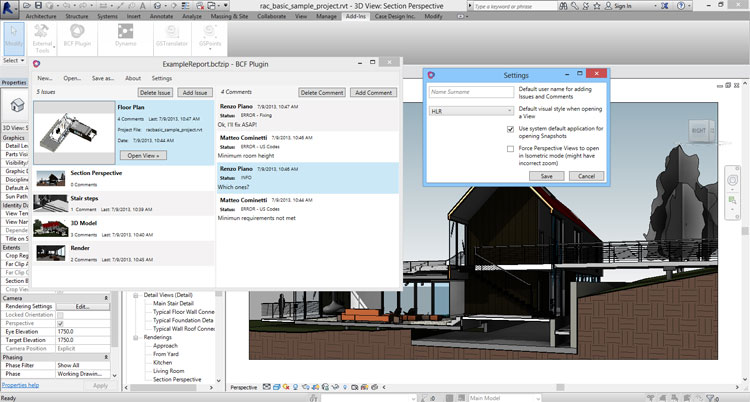This screenshot has width=750, height=402.
Task: Open the Settings menu in BCF Plugin
Action: [162, 78]
